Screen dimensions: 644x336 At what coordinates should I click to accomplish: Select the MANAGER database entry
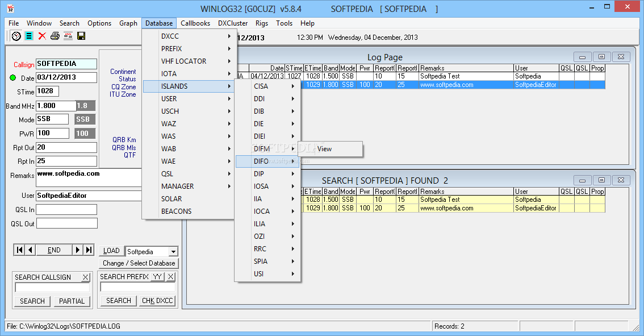pyautogui.click(x=189, y=186)
